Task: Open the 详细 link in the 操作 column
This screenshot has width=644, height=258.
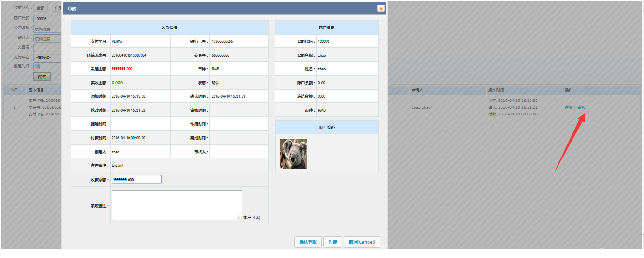Action: pos(568,107)
